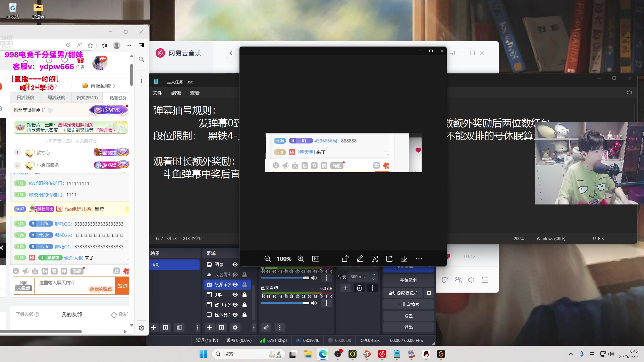The height and width of the screenshot is (362, 644).
Task: Save image with the download arrow icon
Action: [404, 259]
